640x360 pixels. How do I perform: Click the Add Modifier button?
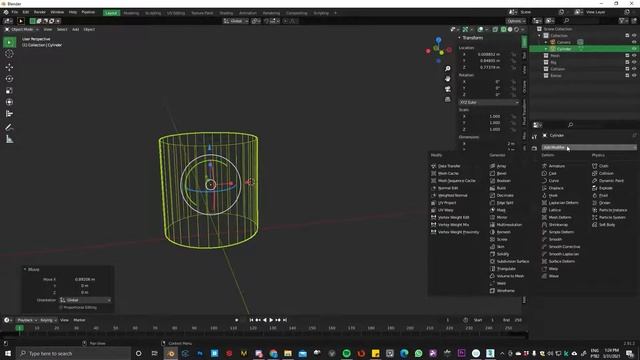click(x=589, y=147)
